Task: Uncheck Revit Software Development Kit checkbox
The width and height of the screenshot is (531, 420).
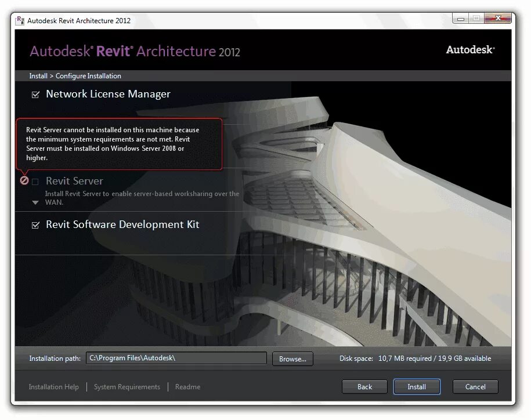Action: [x=35, y=225]
